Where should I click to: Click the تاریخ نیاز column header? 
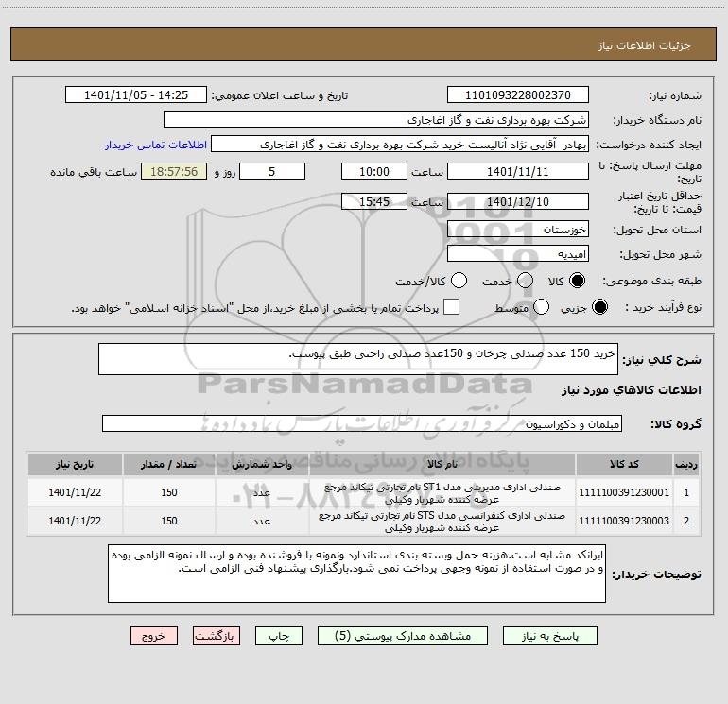(x=75, y=465)
